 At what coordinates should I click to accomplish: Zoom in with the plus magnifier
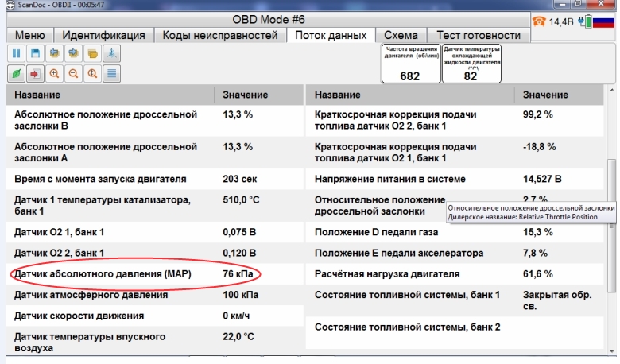(x=54, y=73)
